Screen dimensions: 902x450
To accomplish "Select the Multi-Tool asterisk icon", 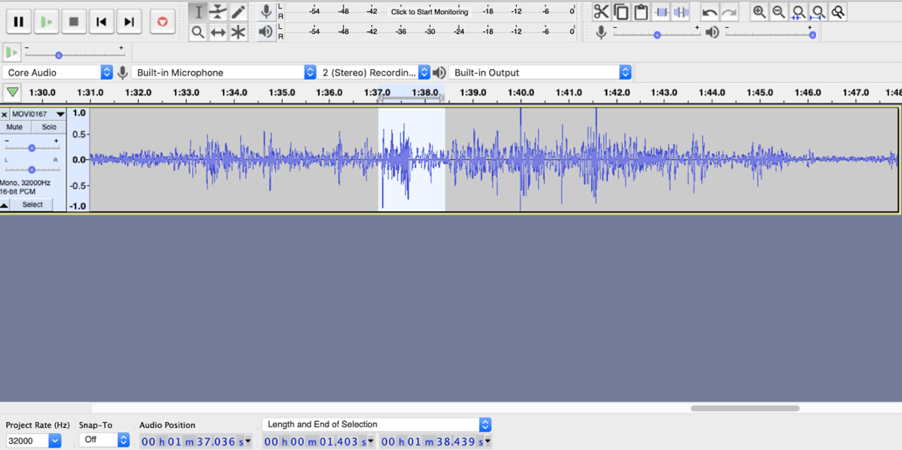I will pos(238,32).
